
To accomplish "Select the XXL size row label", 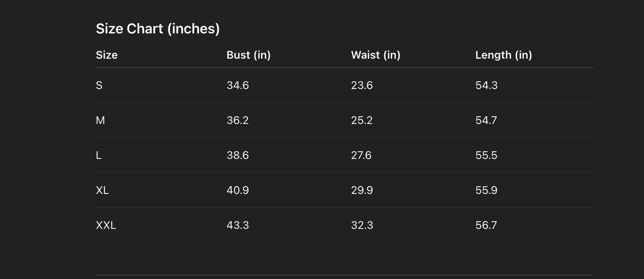I will pos(106,225).
